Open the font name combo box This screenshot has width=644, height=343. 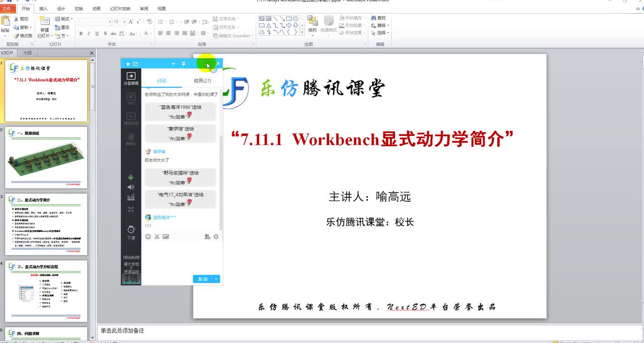pyautogui.click(x=94, y=22)
